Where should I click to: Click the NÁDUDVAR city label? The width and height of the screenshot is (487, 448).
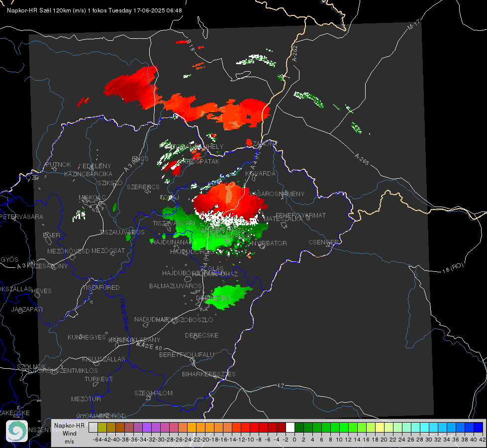[x=152, y=320]
